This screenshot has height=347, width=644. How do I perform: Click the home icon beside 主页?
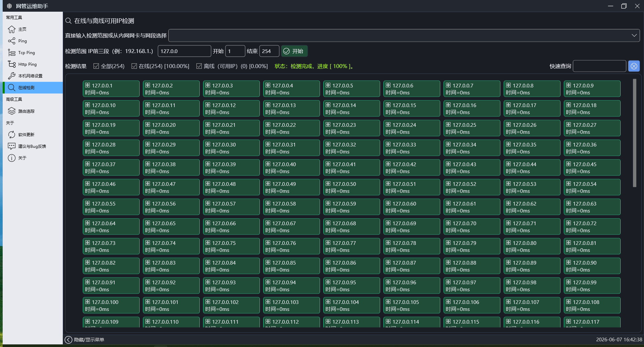point(12,29)
